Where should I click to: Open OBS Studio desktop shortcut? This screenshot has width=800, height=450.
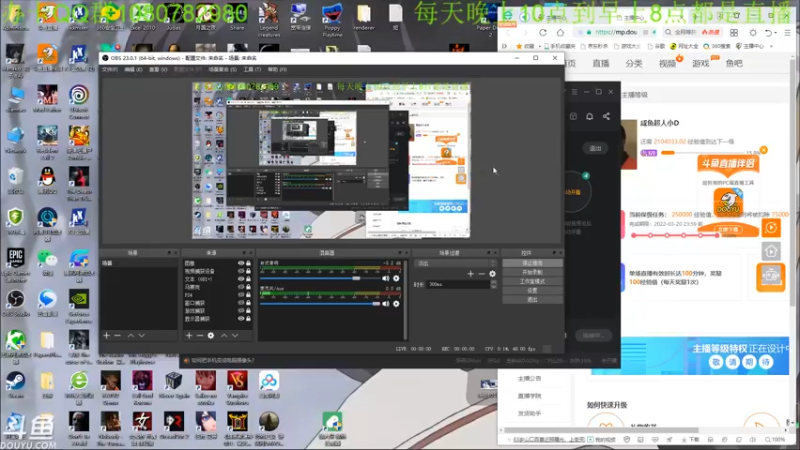[x=16, y=303]
